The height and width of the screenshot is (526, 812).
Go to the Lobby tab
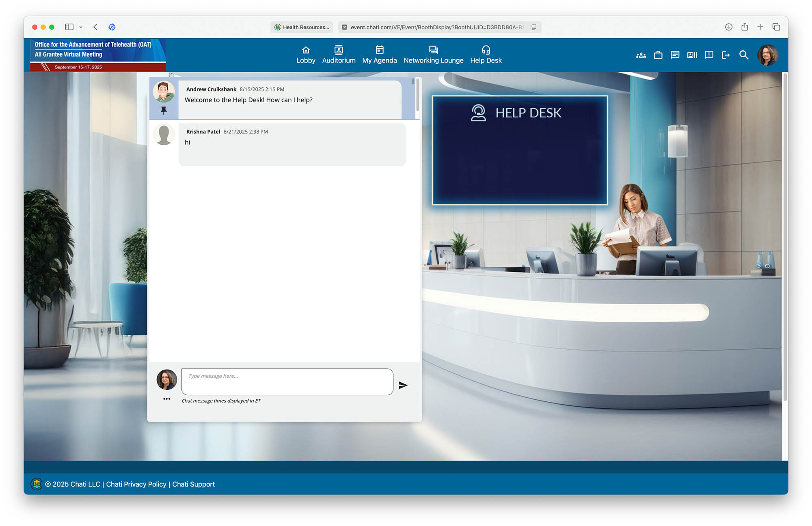click(306, 55)
